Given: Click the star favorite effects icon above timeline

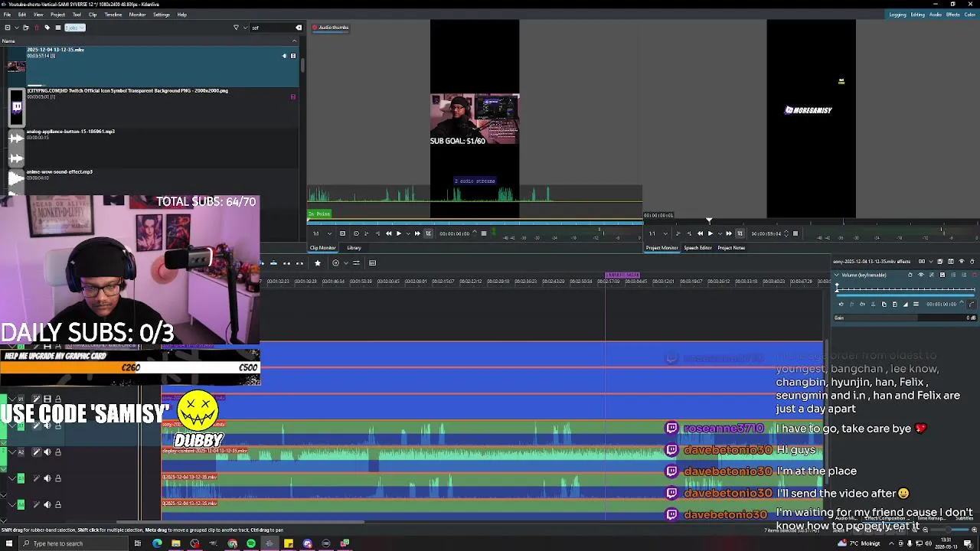Looking at the screenshot, I should click(x=318, y=263).
